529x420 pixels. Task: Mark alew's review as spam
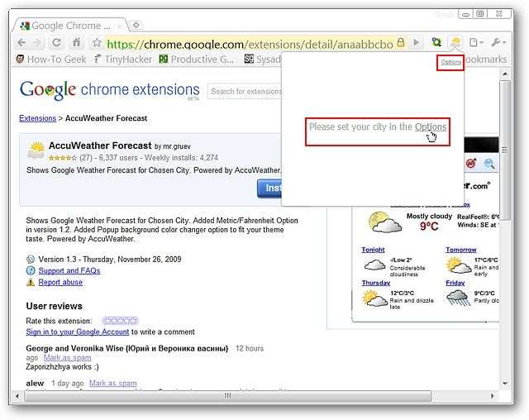point(113,384)
